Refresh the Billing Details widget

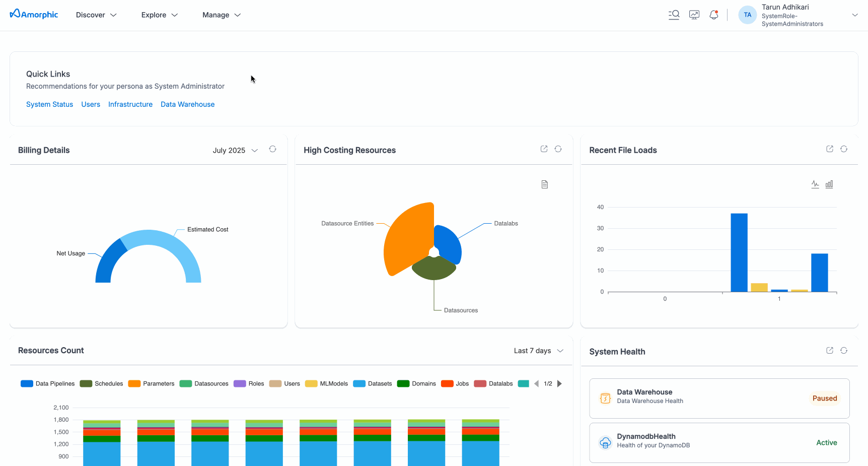coord(272,149)
